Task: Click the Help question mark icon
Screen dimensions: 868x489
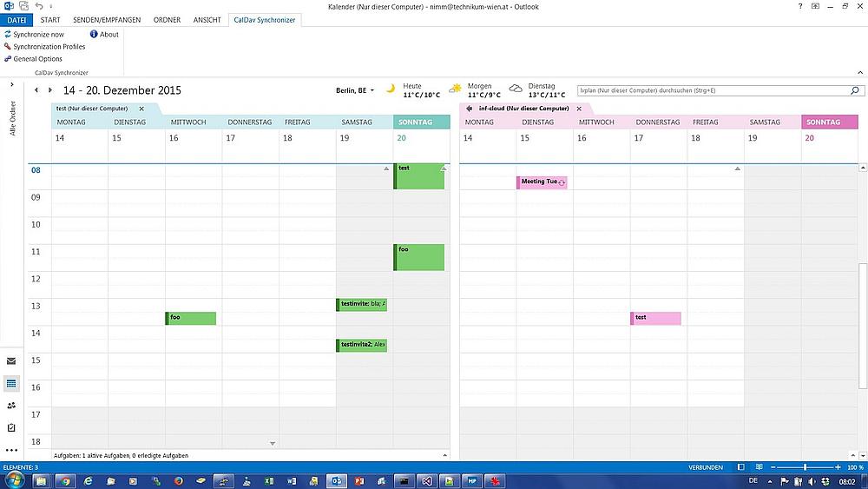Action: pos(800,6)
